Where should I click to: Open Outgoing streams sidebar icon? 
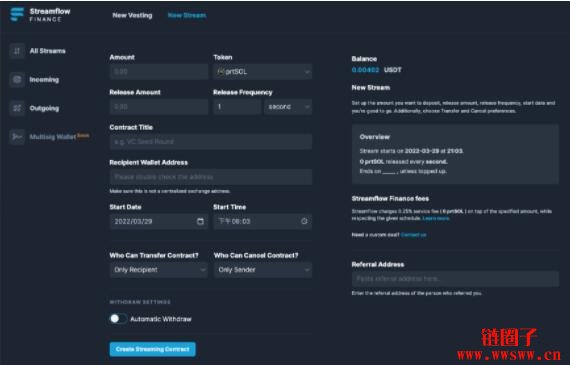pos(17,108)
